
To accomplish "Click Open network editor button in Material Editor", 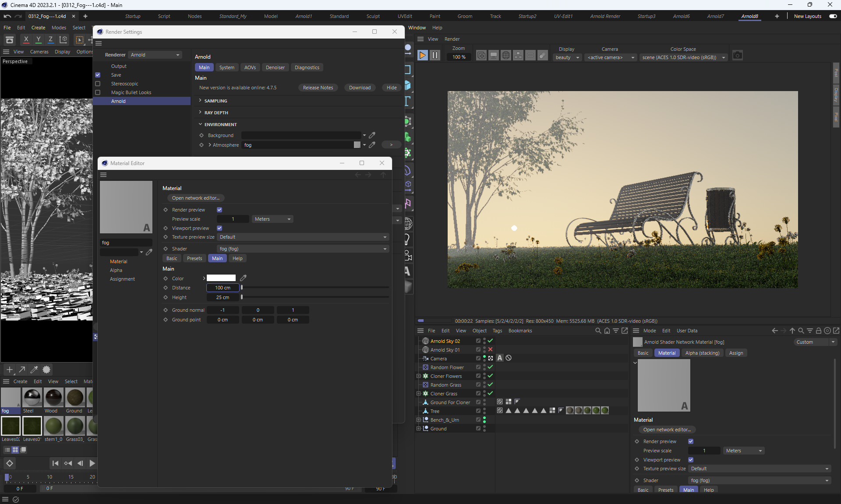I will [x=195, y=198].
